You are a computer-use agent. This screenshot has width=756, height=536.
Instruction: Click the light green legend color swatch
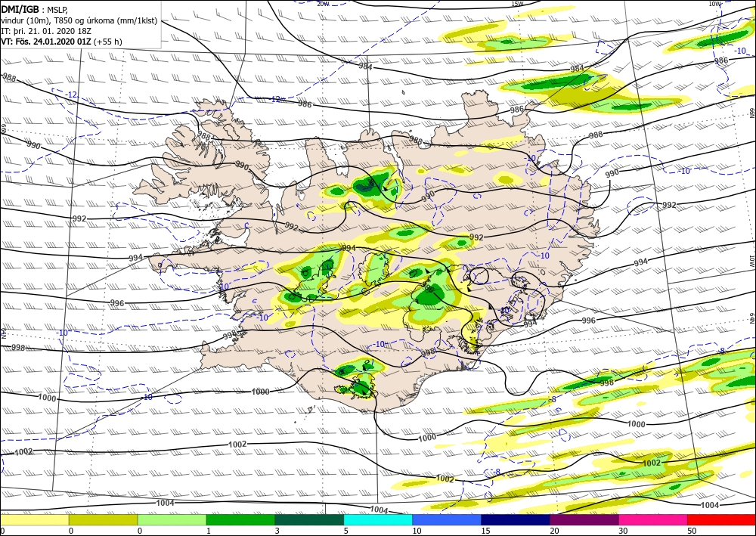172,519
